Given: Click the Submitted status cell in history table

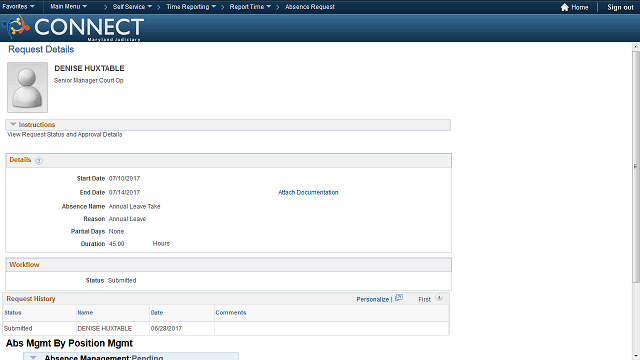Looking at the screenshot, I should [x=18, y=328].
